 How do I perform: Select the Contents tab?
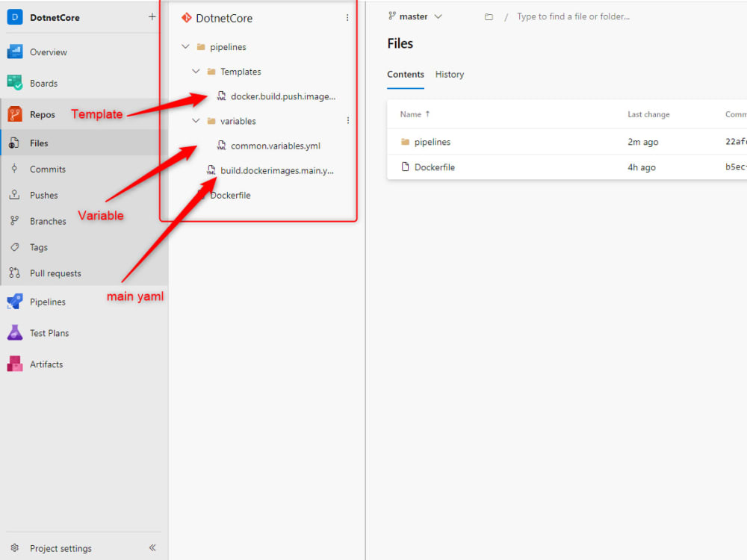pos(406,74)
